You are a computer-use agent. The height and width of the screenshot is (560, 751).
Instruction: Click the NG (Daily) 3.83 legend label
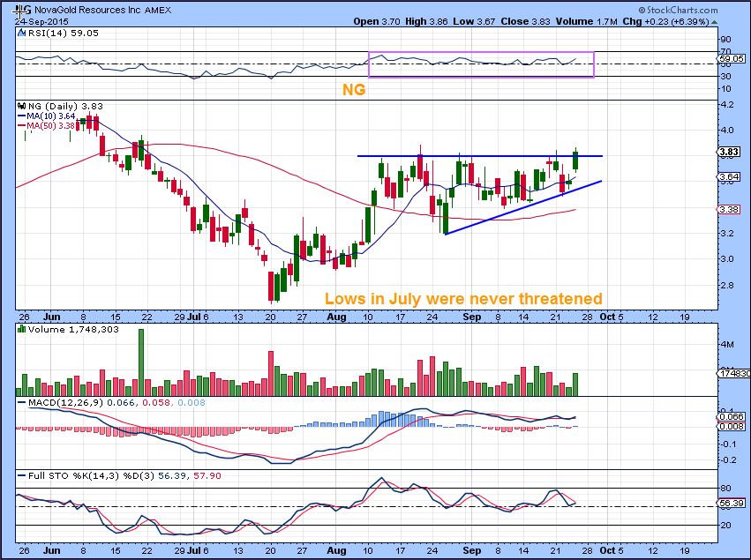(65, 106)
